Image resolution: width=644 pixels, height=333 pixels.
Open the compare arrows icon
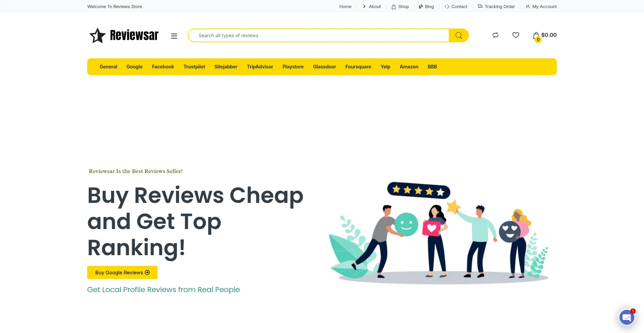point(495,35)
